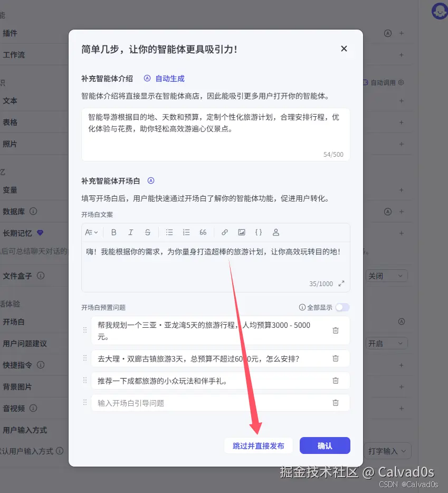Insert a variable with the braces icon

(x=259, y=232)
